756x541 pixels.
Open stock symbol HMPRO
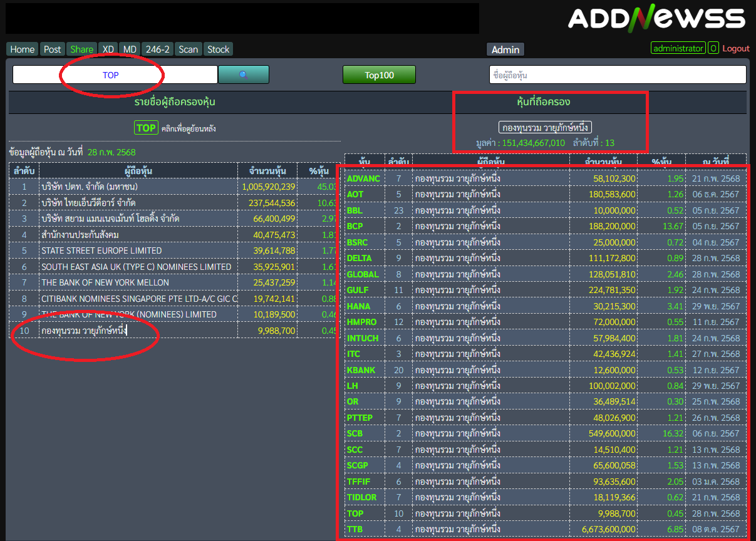click(361, 322)
